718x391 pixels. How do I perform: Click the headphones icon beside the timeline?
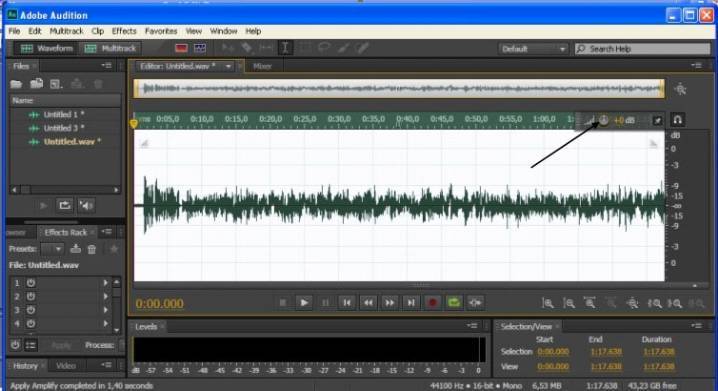coord(677,119)
